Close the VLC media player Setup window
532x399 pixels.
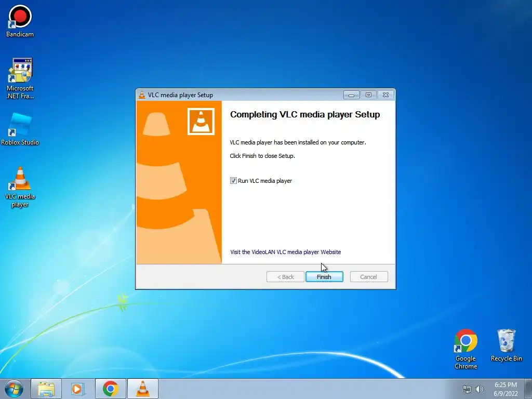click(386, 95)
